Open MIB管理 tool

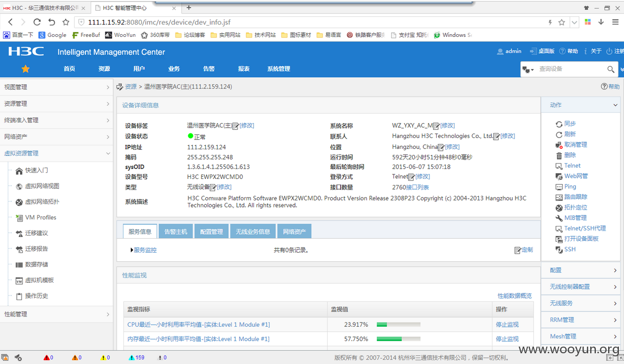575,218
